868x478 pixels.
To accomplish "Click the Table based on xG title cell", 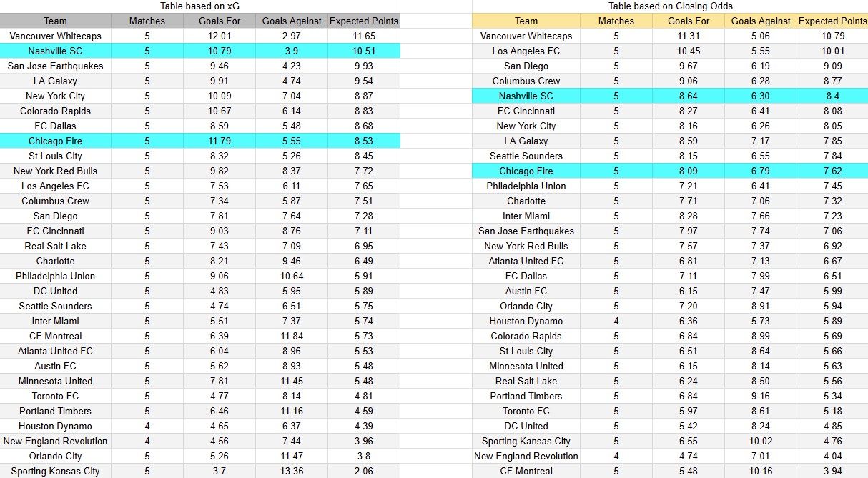I will tap(202, 6).
